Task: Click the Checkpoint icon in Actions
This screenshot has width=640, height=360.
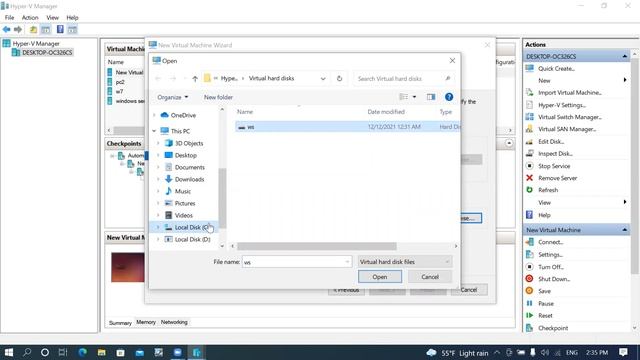Action: point(529,328)
